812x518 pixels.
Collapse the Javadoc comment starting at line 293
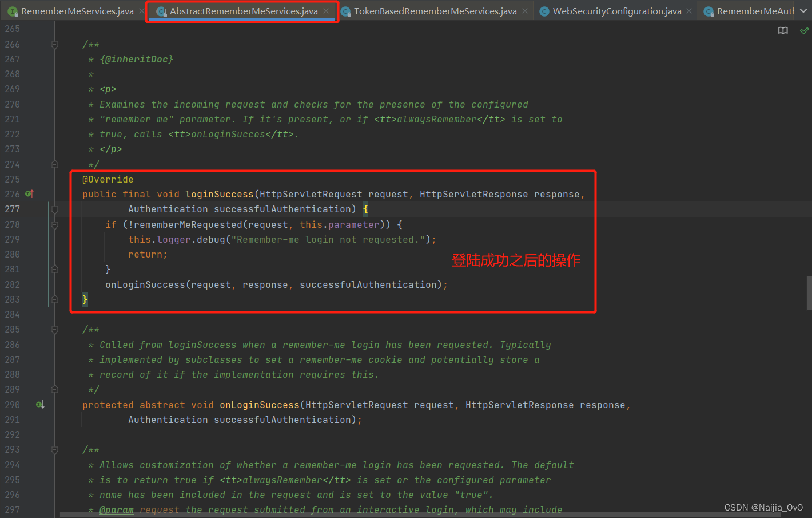(55, 450)
